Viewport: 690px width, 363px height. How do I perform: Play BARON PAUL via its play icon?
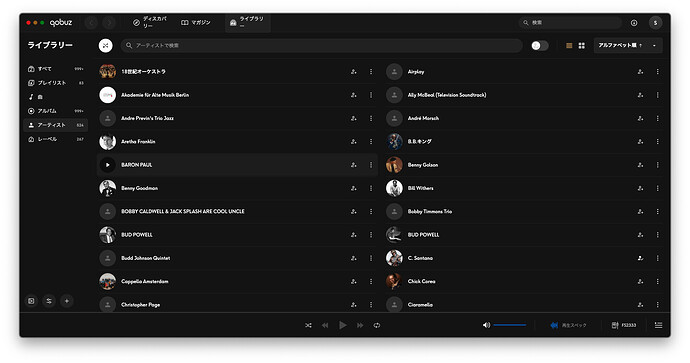[107, 165]
